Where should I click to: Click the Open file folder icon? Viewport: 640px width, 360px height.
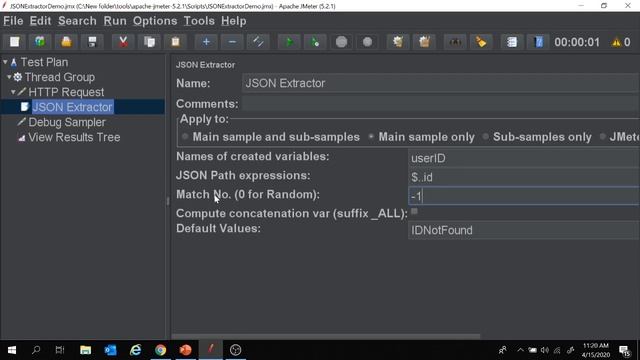tap(66, 42)
